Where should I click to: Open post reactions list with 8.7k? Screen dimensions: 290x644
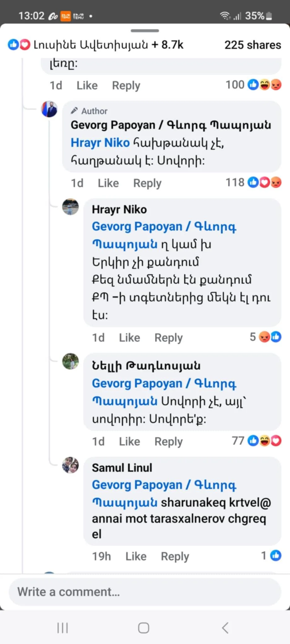point(96,45)
